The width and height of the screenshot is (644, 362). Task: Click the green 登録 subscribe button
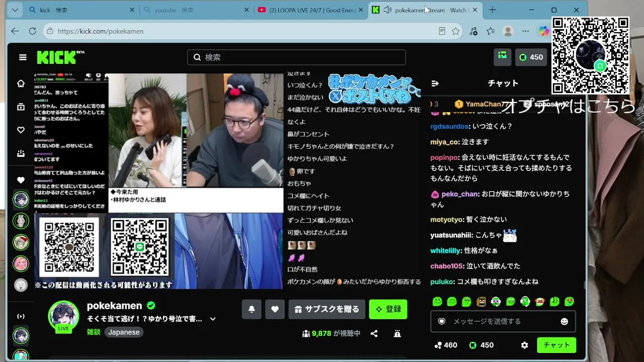pyautogui.click(x=388, y=309)
